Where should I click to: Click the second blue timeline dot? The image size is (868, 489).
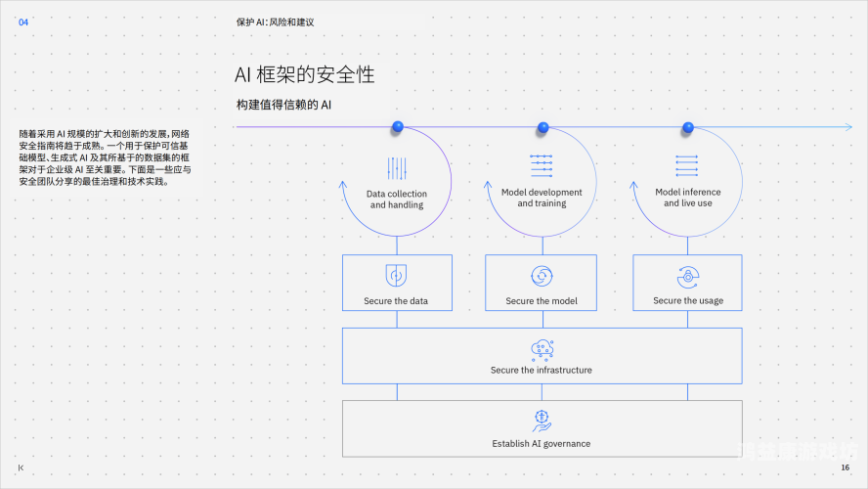click(543, 127)
